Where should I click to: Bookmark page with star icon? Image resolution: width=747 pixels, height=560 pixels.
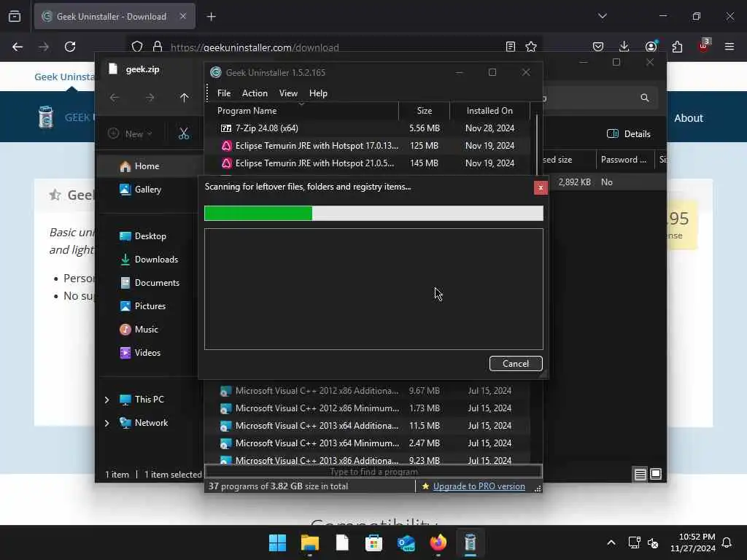[x=531, y=47]
